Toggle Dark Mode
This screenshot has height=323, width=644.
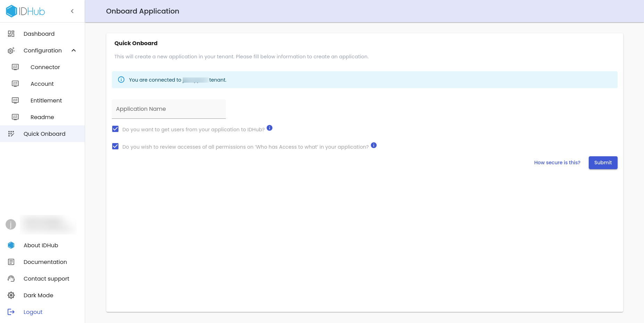(38, 295)
